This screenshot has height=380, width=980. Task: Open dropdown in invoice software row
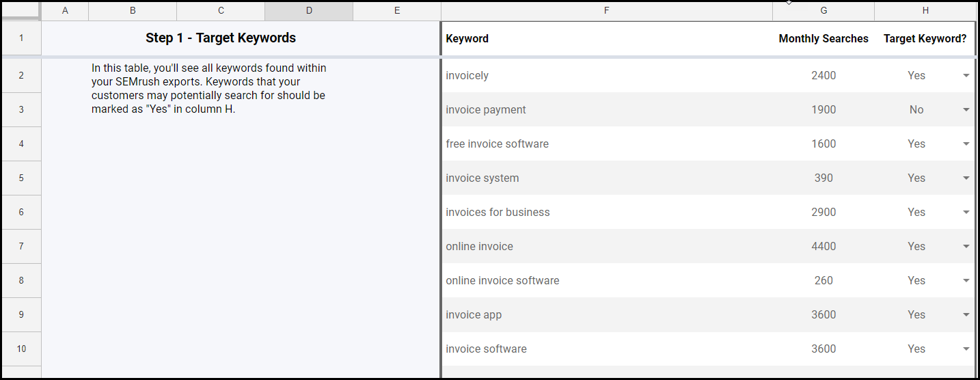pyautogui.click(x=966, y=349)
